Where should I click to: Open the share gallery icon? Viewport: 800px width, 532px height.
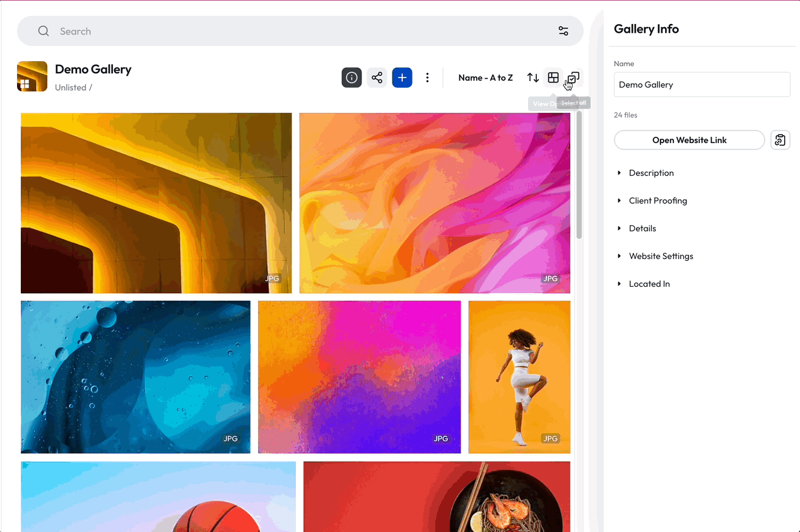377,78
